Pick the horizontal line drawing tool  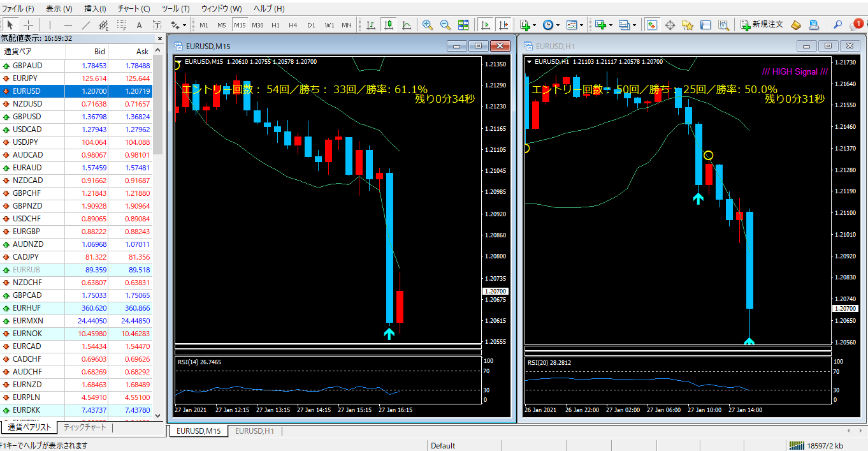pyautogui.click(x=68, y=25)
